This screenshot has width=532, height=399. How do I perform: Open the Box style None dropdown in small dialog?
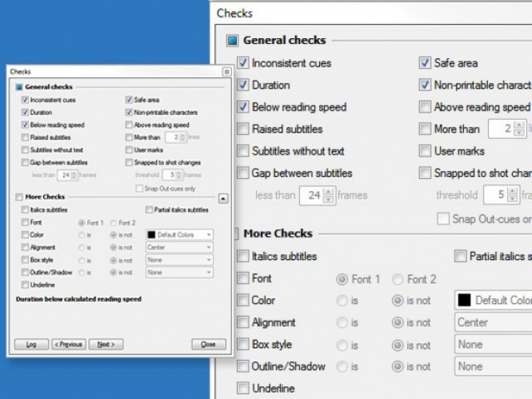179,259
